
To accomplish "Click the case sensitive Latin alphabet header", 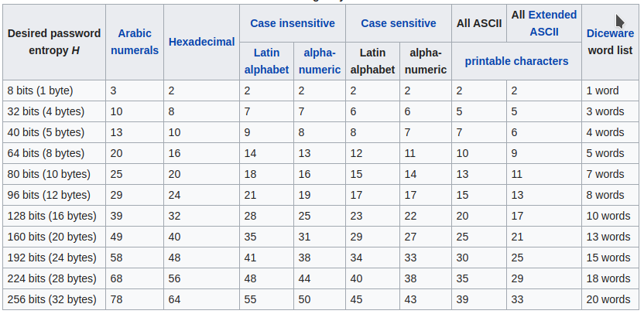I will (372, 61).
